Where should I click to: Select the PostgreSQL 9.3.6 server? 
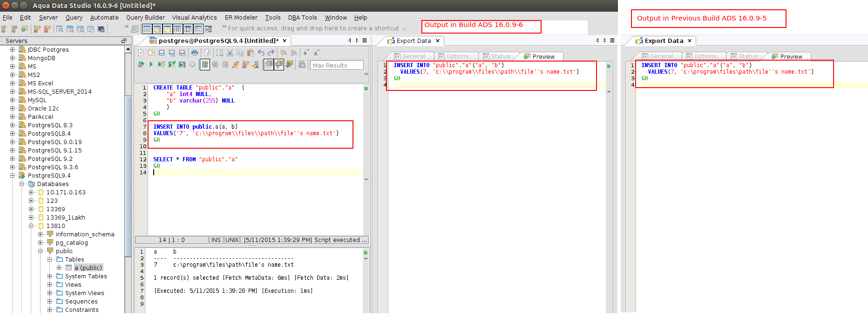coord(53,167)
